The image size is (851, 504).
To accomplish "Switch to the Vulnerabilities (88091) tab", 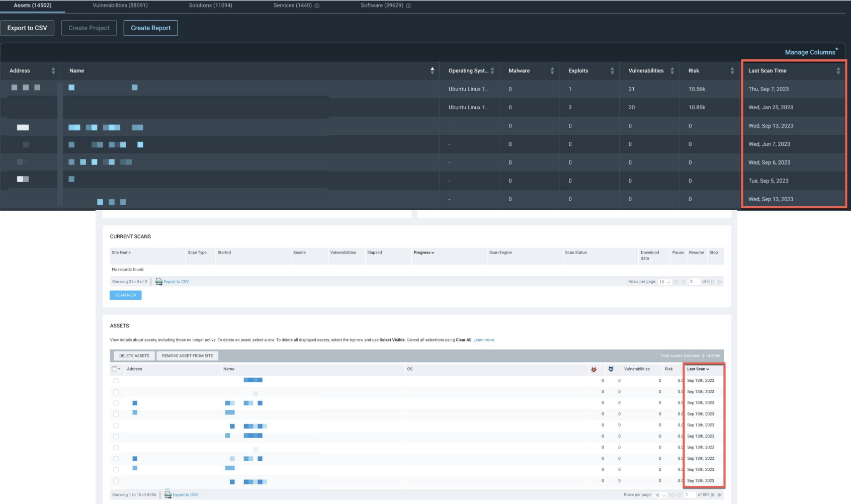I will tap(120, 6).
